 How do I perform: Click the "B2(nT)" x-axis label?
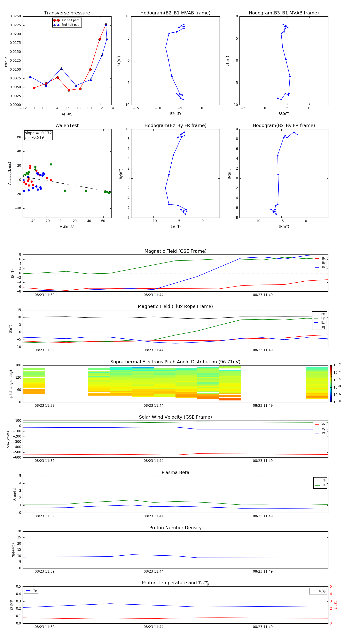click(x=175, y=114)
